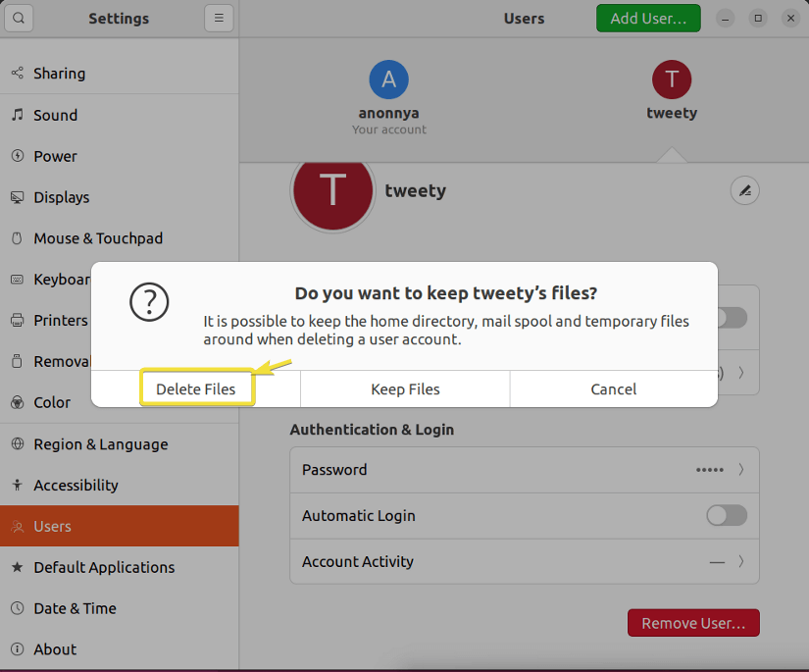Click the Account Activity row
Image resolution: width=809 pixels, height=672 pixels.
(525, 561)
